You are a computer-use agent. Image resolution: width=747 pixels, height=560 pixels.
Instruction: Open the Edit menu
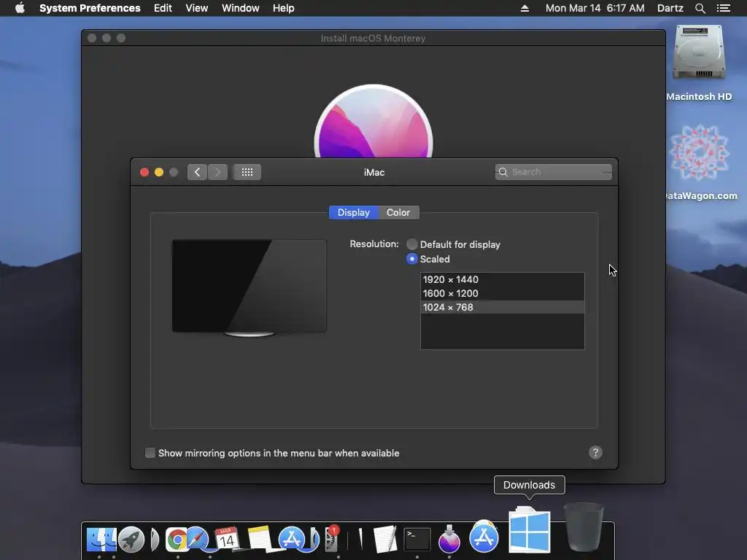tap(163, 8)
